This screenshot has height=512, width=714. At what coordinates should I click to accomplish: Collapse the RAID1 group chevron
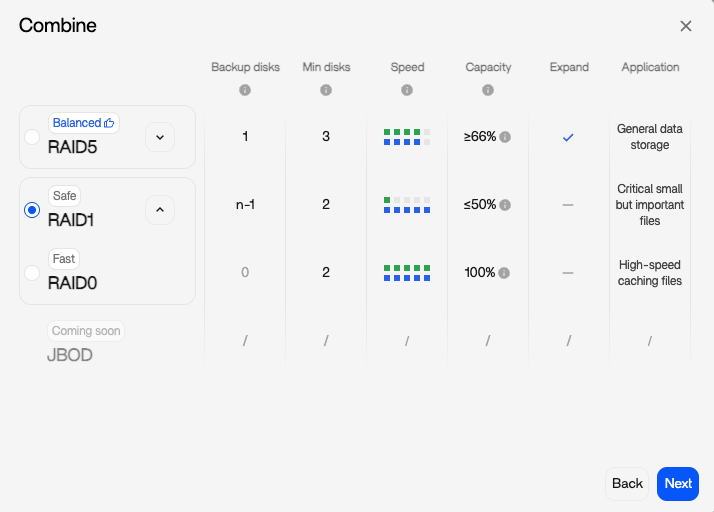point(160,210)
